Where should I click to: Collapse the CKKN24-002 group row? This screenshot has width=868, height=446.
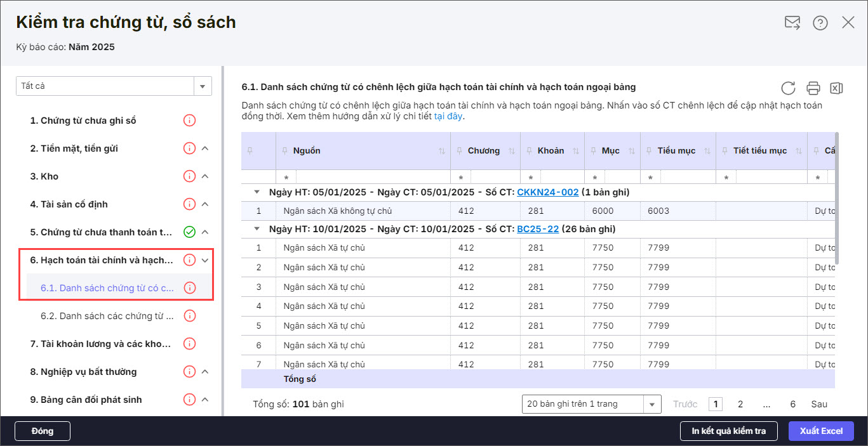pyautogui.click(x=257, y=192)
